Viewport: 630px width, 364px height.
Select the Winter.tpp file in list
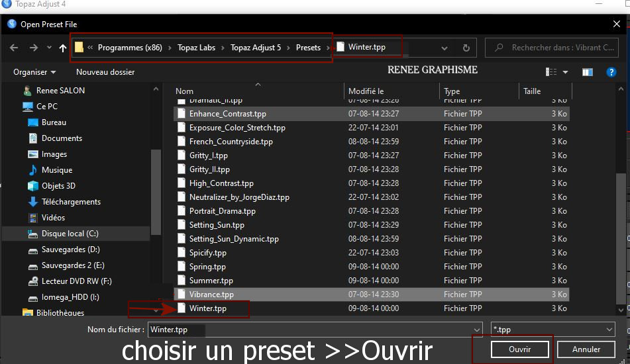tap(371, 308)
